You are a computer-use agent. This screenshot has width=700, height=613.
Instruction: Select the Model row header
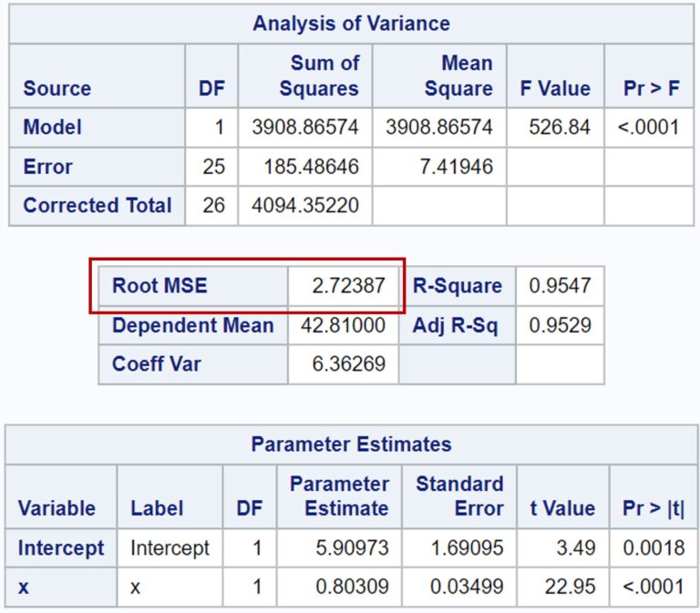[x=97, y=128]
